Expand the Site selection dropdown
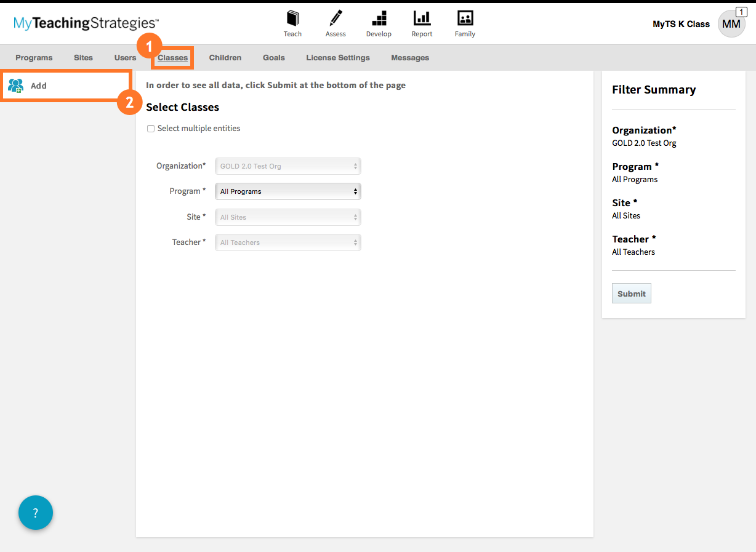The image size is (756, 552). point(288,217)
